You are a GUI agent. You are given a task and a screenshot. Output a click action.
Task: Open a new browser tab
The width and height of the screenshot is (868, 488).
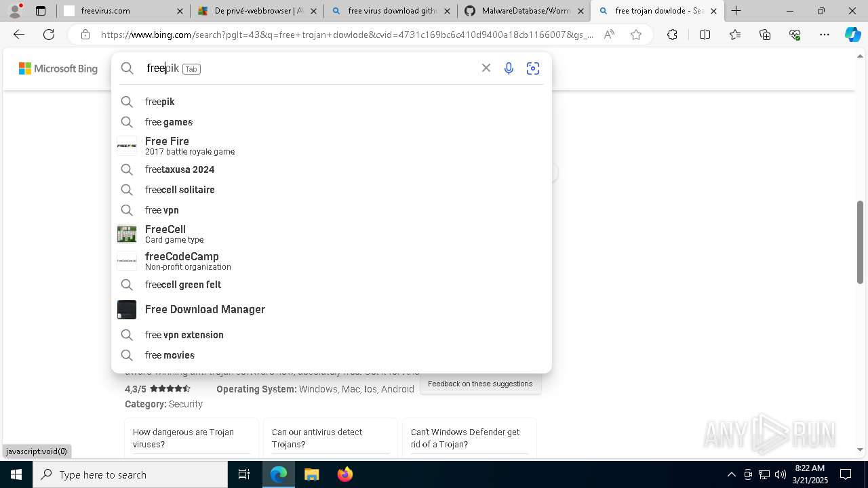coord(736,11)
